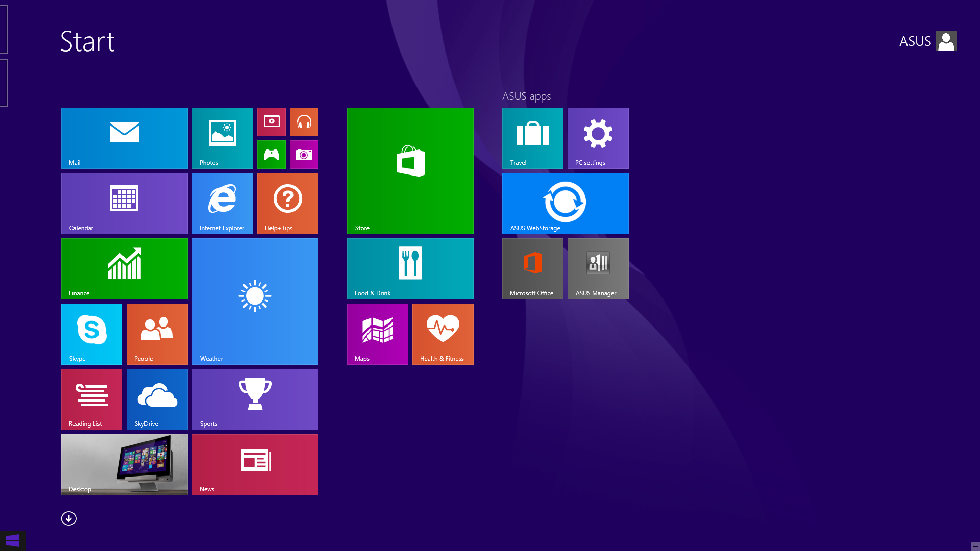980x551 pixels.
Task: Click the Windows Start button in corner
Action: [x=13, y=541]
